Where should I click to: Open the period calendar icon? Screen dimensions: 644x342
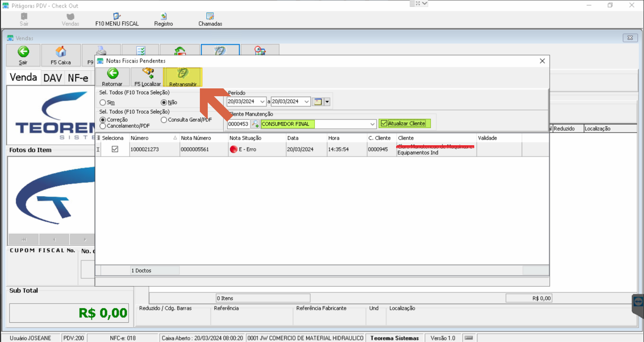point(317,102)
